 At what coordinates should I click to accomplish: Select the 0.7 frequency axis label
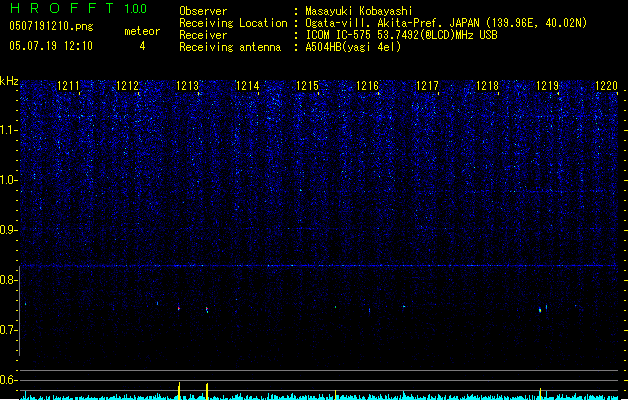click(9, 330)
